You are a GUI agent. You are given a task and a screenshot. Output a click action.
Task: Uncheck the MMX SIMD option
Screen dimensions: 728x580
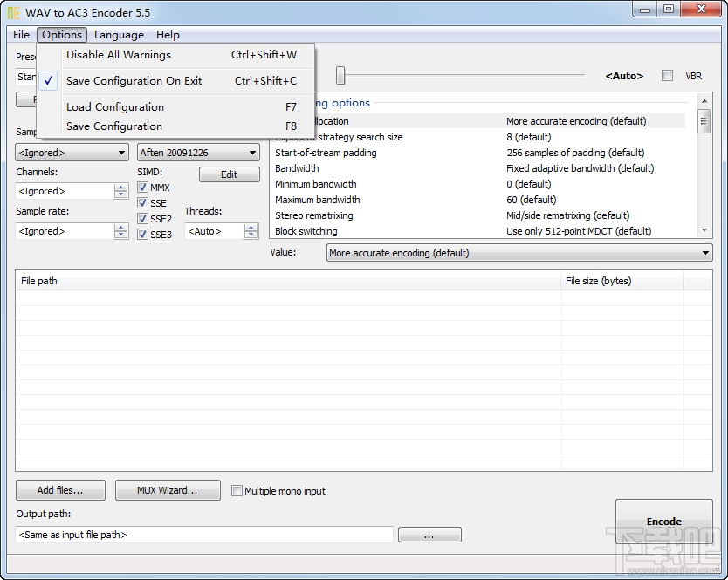coord(141,187)
